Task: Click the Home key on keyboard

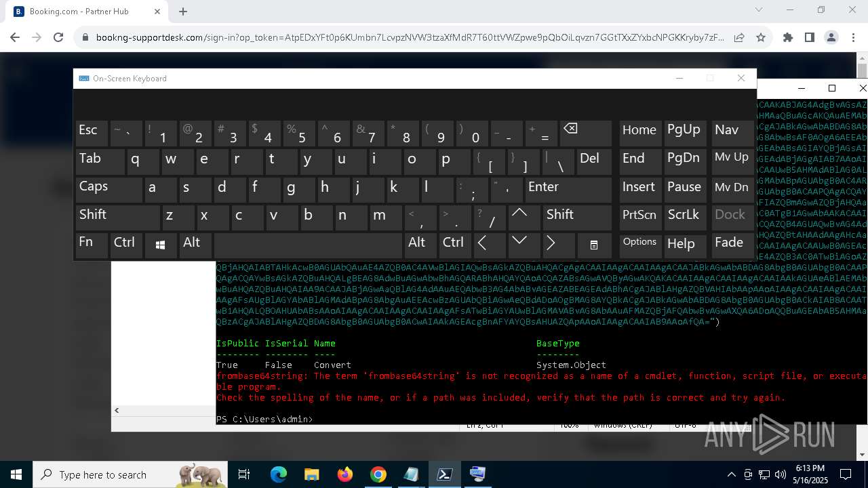Action: point(640,134)
